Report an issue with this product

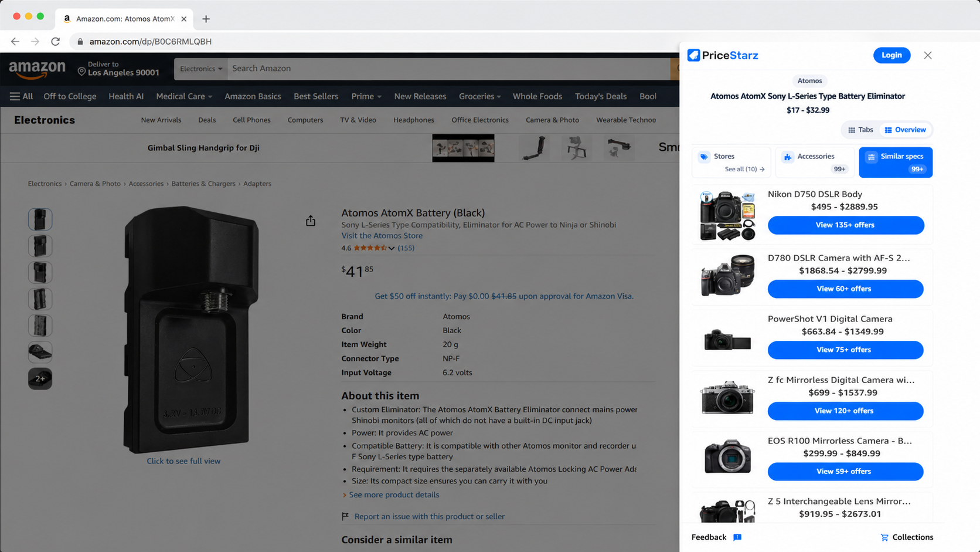pyautogui.click(x=429, y=516)
